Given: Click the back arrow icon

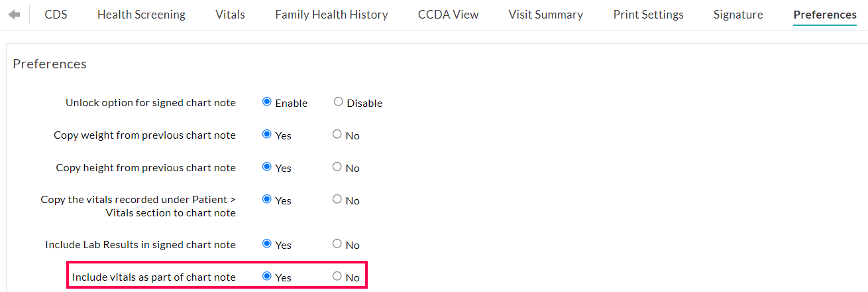Looking at the screenshot, I should point(14,15).
